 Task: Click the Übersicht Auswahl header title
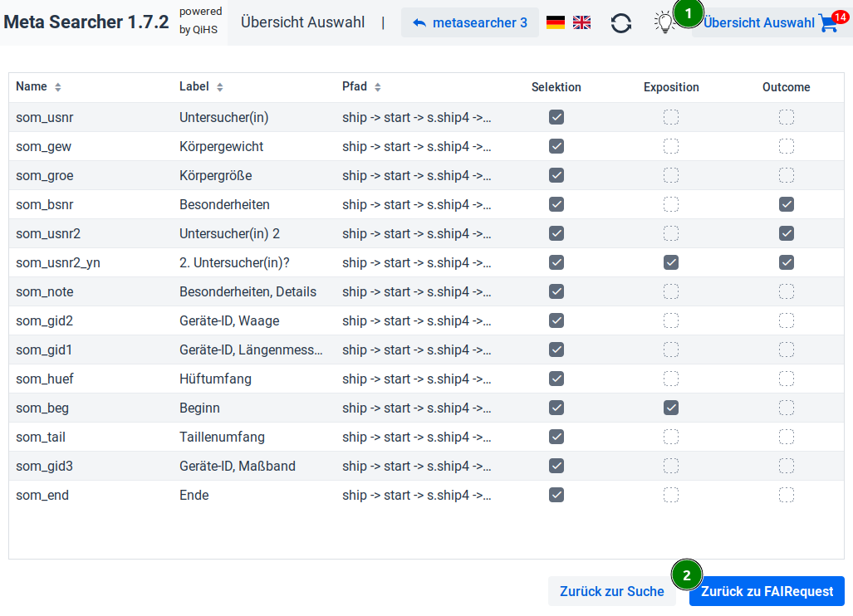click(x=302, y=22)
